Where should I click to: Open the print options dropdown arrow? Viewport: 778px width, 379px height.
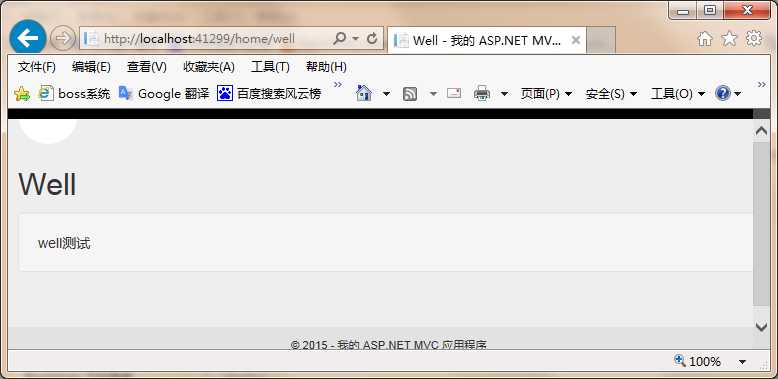click(x=504, y=94)
